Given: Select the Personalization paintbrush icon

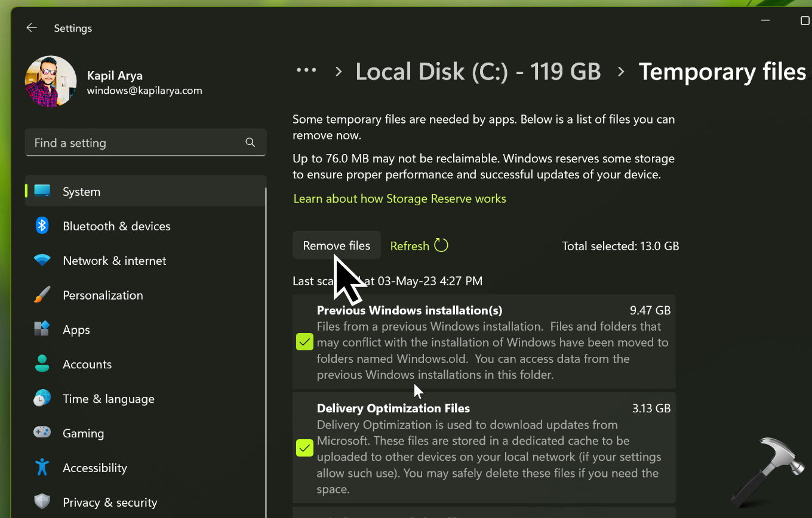Looking at the screenshot, I should (42, 295).
